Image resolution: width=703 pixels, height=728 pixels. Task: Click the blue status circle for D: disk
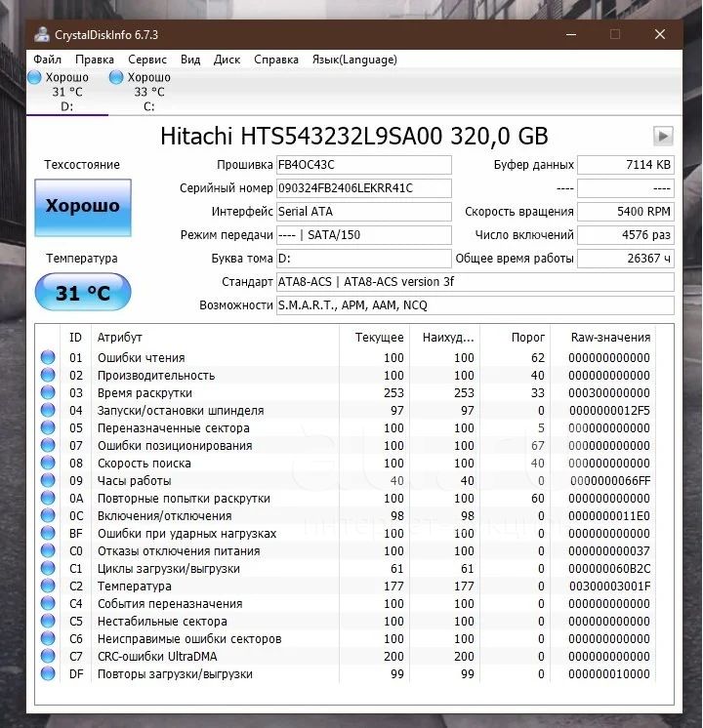(x=34, y=77)
